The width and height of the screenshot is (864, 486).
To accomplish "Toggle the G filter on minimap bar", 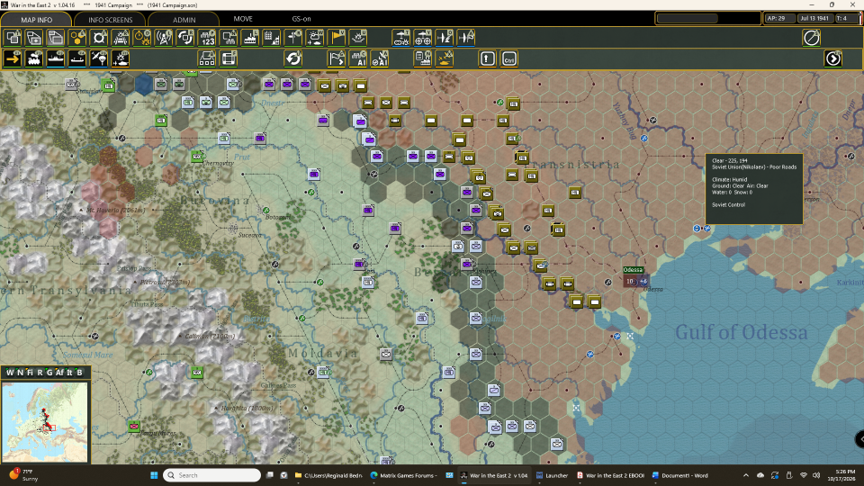I will [x=49, y=372].
